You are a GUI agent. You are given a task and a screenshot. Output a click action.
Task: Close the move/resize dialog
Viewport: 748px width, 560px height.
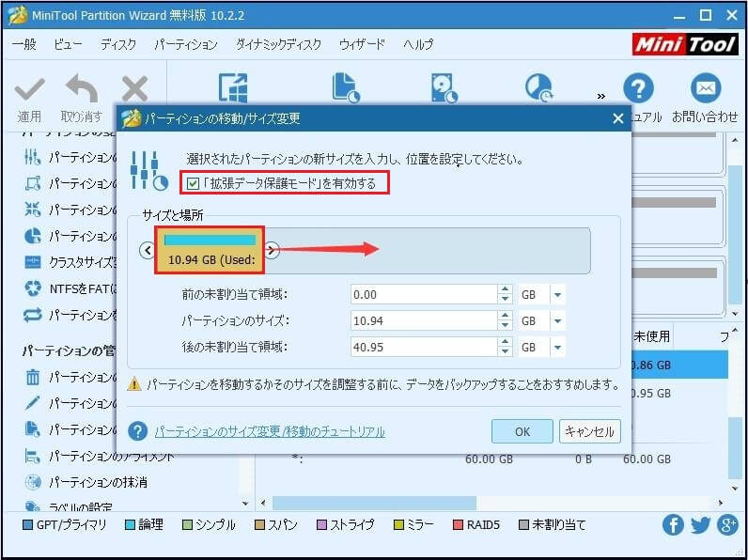pos(617,118)
